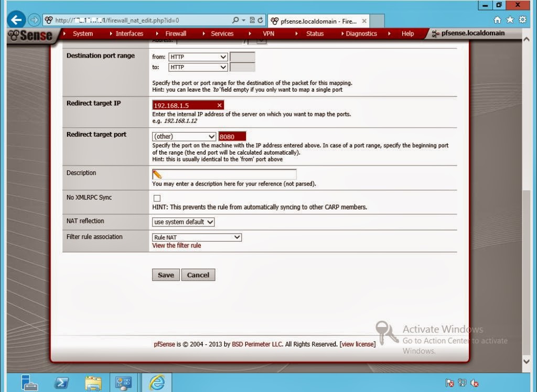Viewport: 537px width, 392px height.
Task: Open the Diagnostics menu
Action: 361,33
